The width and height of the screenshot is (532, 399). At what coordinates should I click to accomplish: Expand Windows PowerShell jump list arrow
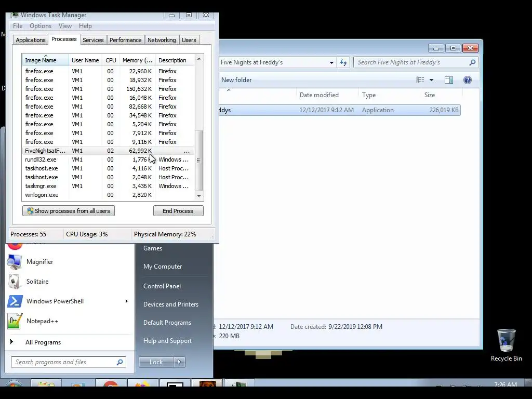pyautogui.click(x=127, y=301)
